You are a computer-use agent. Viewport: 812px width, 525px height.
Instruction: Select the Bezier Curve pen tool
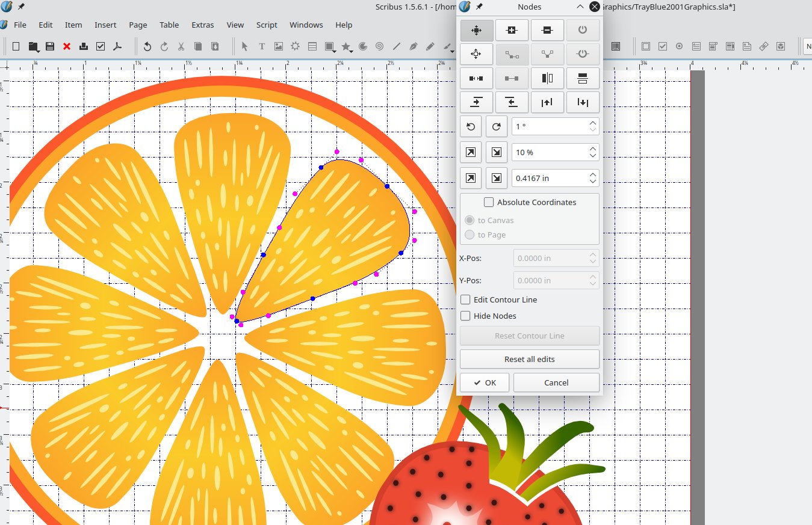413,46
